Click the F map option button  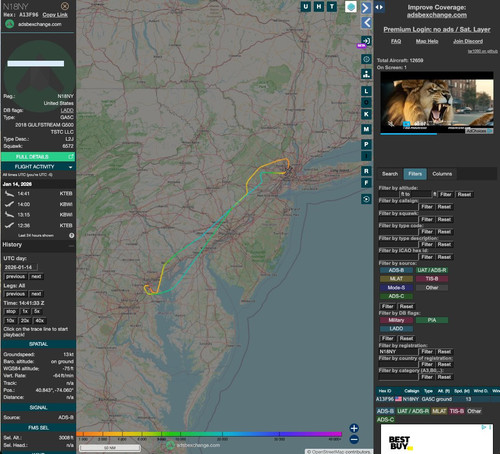(x=366, y=183)
